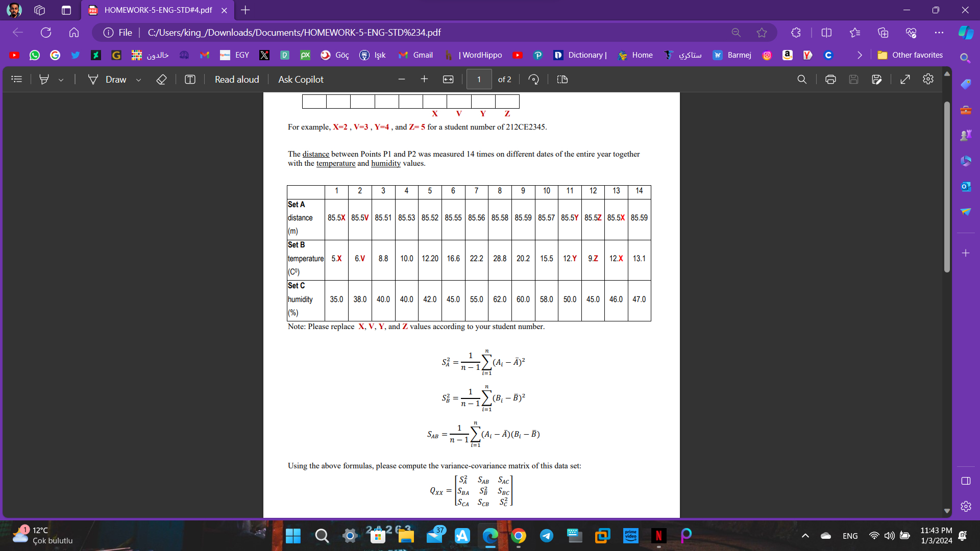Open the Draw tool dropdown
This screenshot has height=551, width=980.
click(x=138, y=79)
